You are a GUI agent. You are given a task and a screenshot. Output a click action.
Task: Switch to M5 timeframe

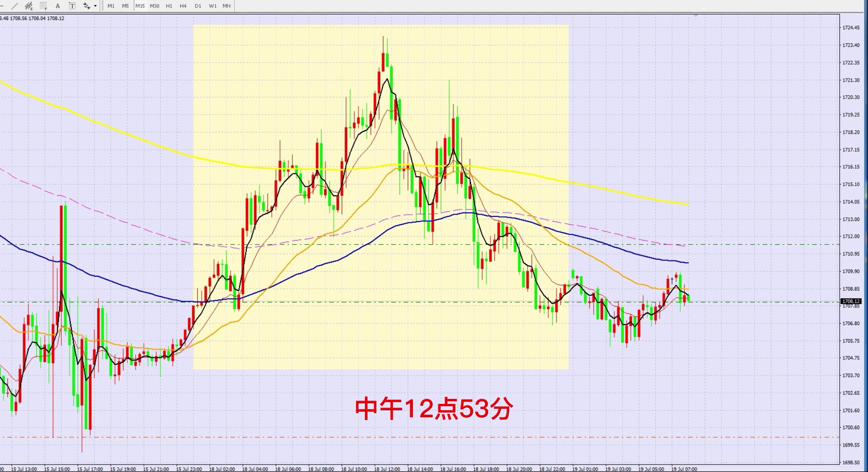click(126, 6)
